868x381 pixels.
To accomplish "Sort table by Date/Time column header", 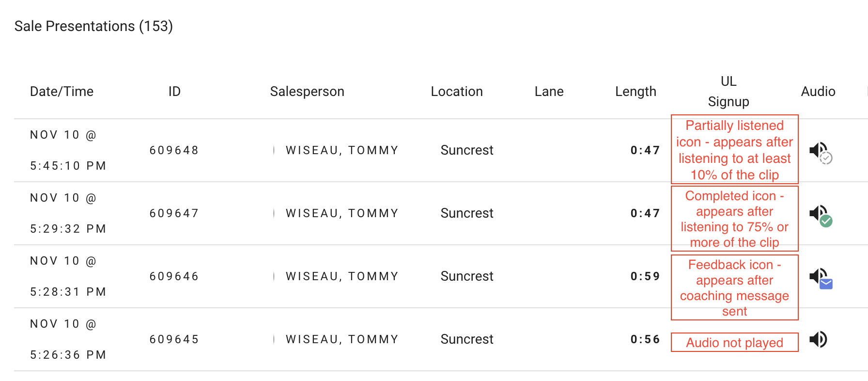I will (62, 92).
